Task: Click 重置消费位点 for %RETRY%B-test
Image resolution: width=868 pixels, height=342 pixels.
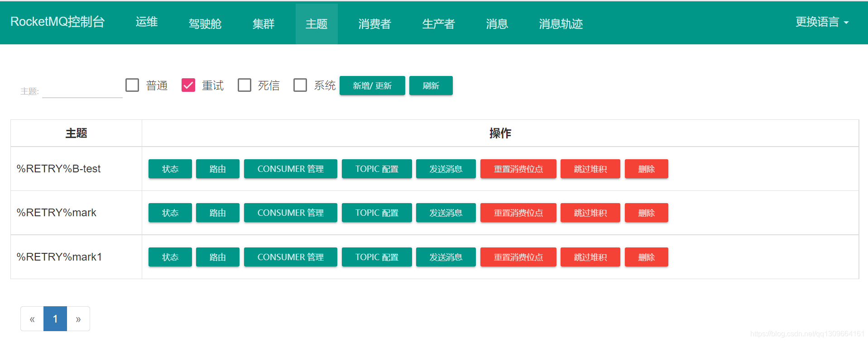Action: tap(518, 169)
